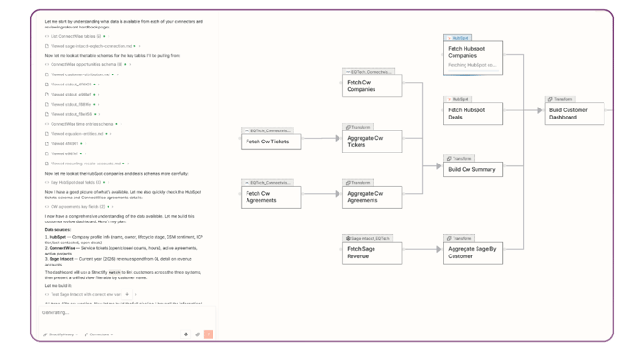Expand List ConnectWise tables step chevron
This screenshot has width=644, height=351.
coord(109,36)
